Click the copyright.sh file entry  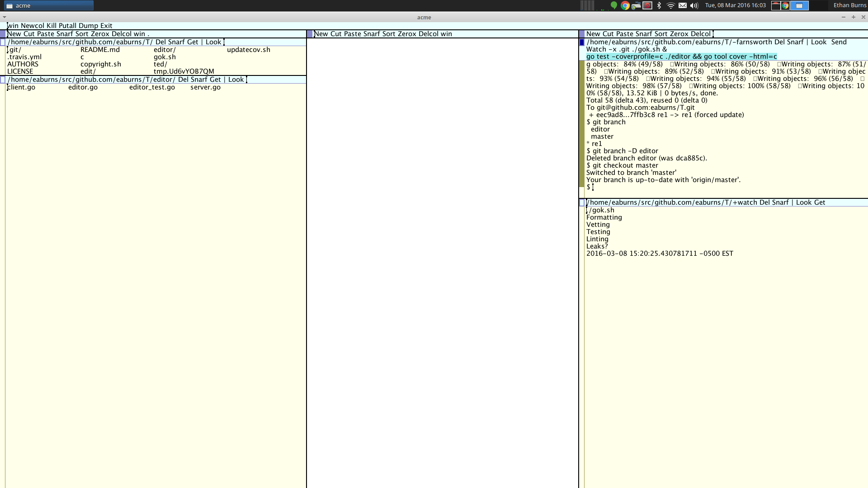[101, 64]
